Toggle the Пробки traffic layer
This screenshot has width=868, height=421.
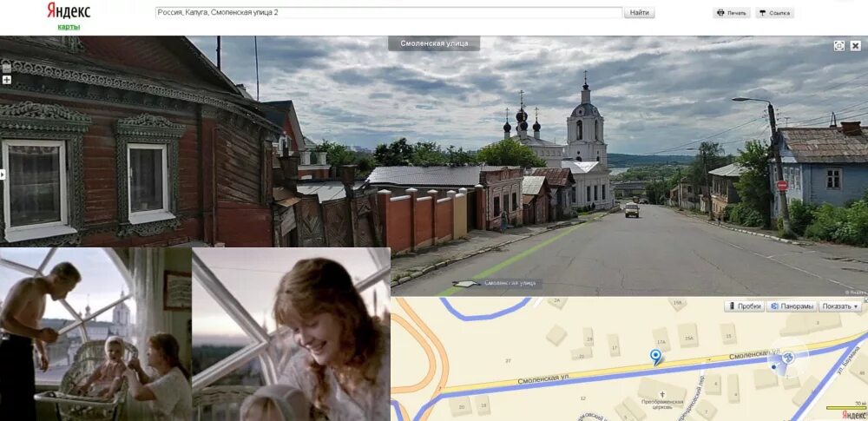click(x=745, y=306)
